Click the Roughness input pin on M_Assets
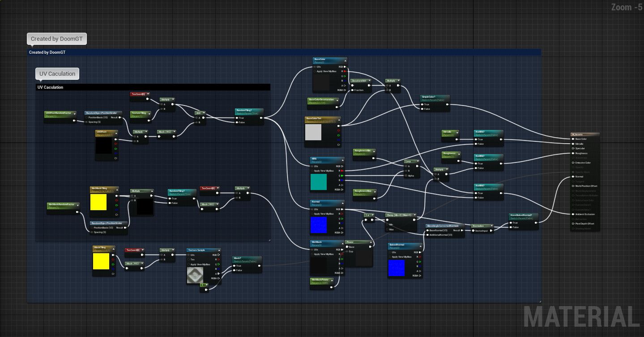The height and width of the screenshot is (337, 644). [x=573, y=153]
